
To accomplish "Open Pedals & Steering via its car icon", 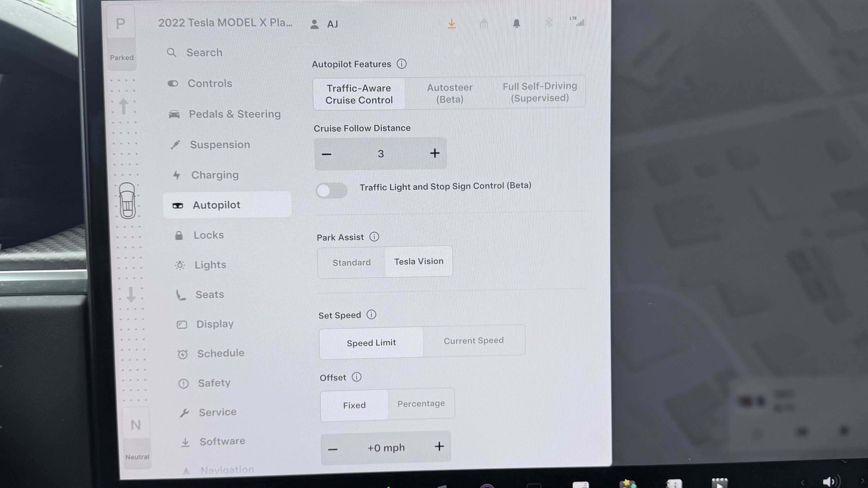I will [x=174, y=114].
